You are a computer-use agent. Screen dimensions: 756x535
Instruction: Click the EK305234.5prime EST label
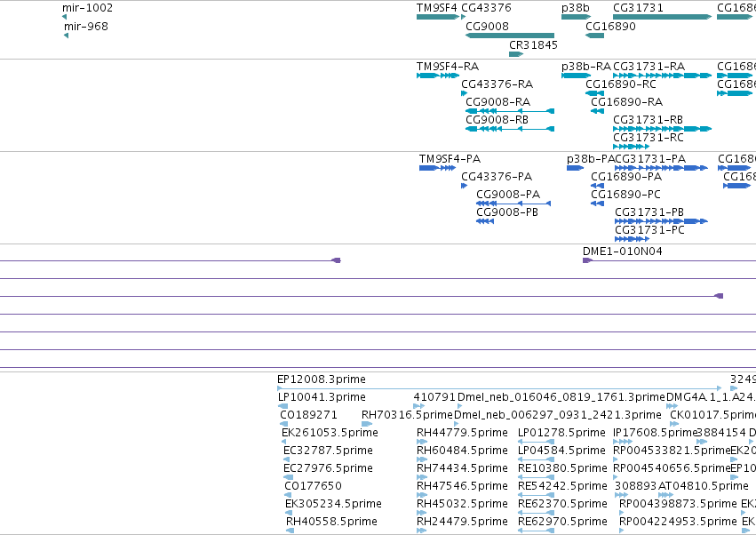click(333, 503)
